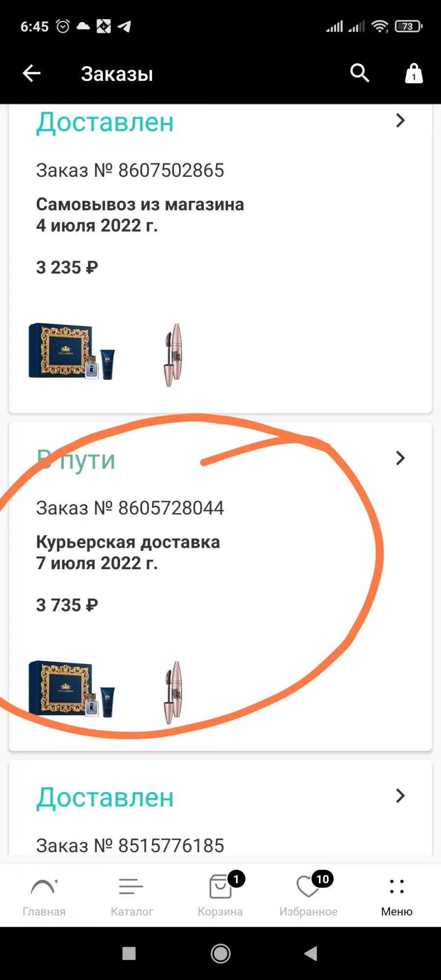Tap the Доставлен heading of order 8515776185
441x980 pixels.
(x=105, y=798)
